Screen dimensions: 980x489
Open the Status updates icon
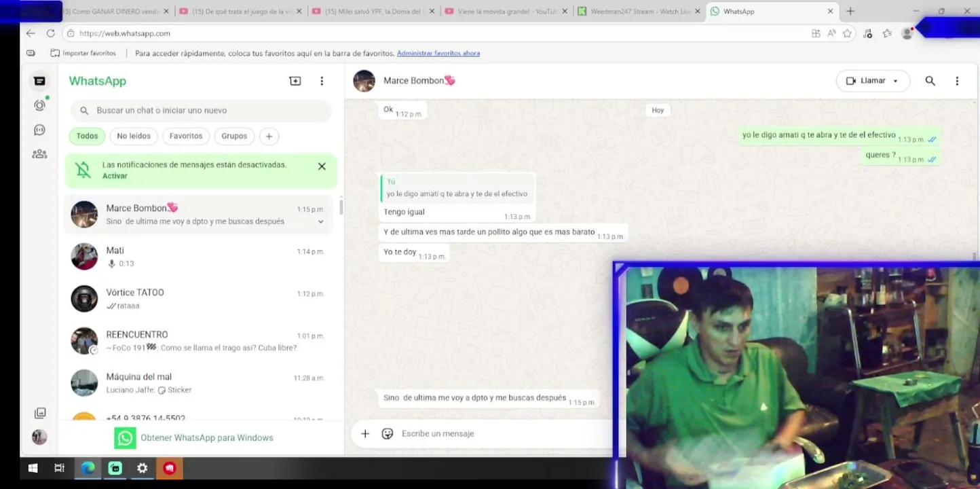39,105
